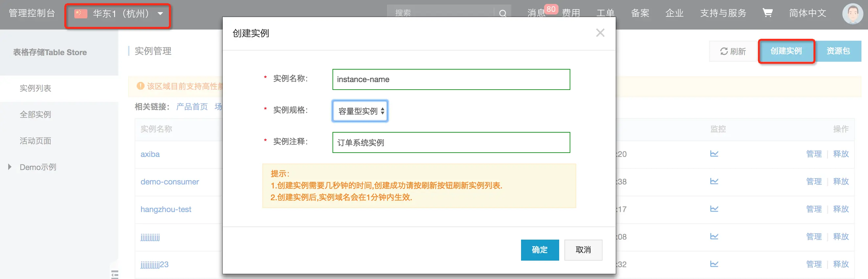
Task: Click 管理 for the axiba row
Action: (x=814, y=154)
